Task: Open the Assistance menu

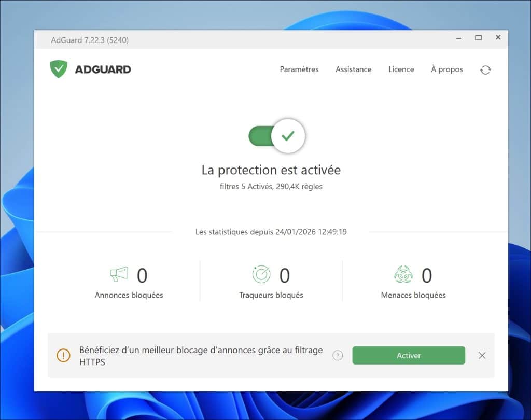Action: (x=353, y=69)
